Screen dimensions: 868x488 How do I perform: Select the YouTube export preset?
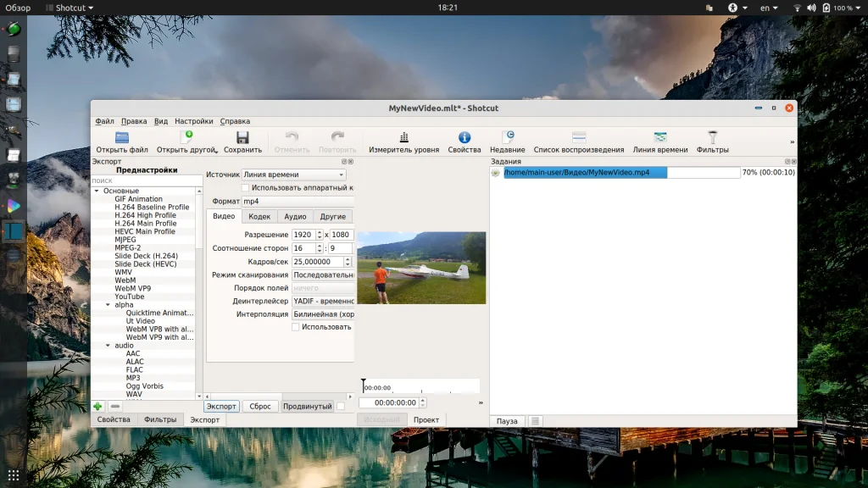pos(130,297)
